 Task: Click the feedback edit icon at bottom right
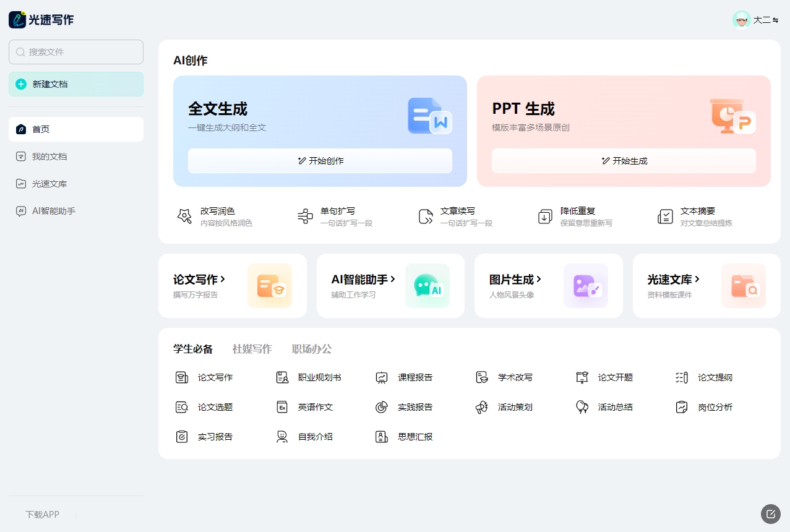(x=770, y=513)
